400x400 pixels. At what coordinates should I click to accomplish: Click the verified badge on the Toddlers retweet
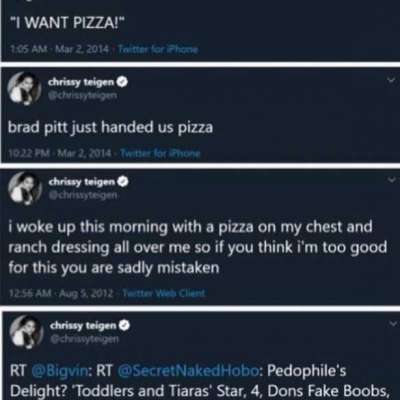click(x=125, y=325)
